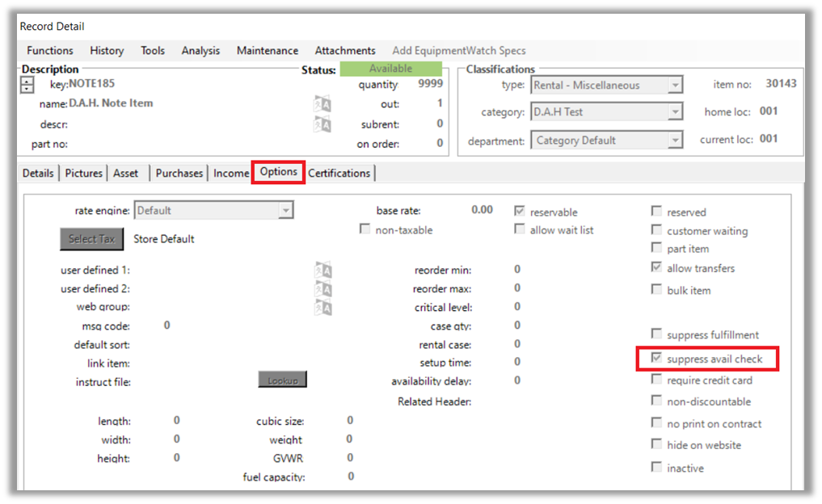This screenshot has width=822, height=504.
Task: Open the category dropdown
Action: [675, 113]
